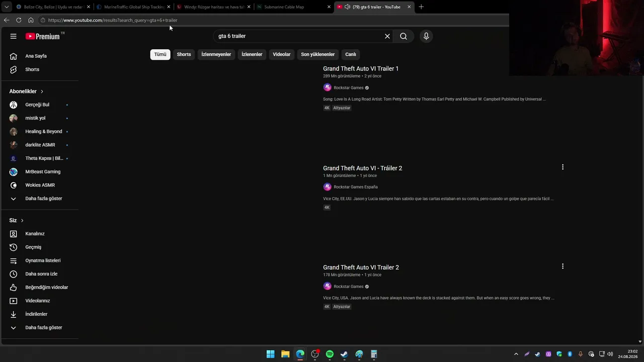Image resolution: width=644 pixels, height=362 pixels.
Task: Open Kanalınız channel icon in sidebar
Action: [14, 234]
